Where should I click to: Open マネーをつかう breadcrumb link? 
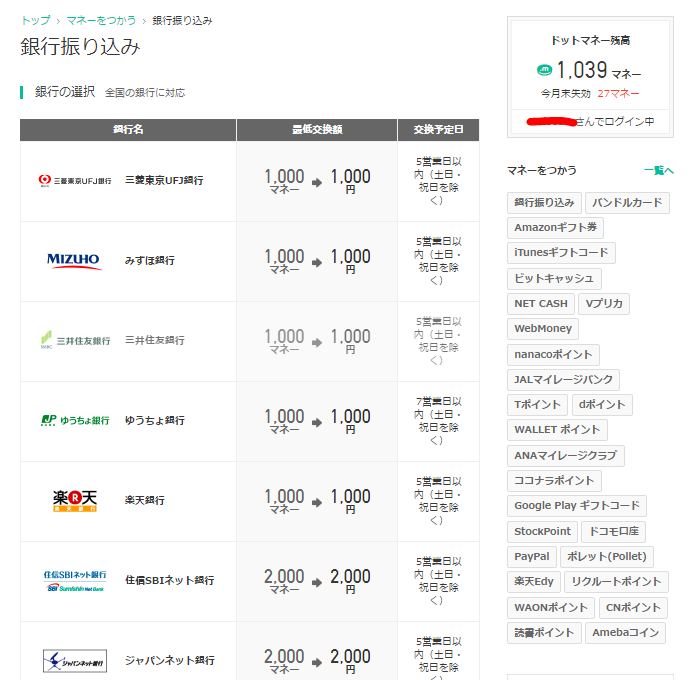point(103,20)
